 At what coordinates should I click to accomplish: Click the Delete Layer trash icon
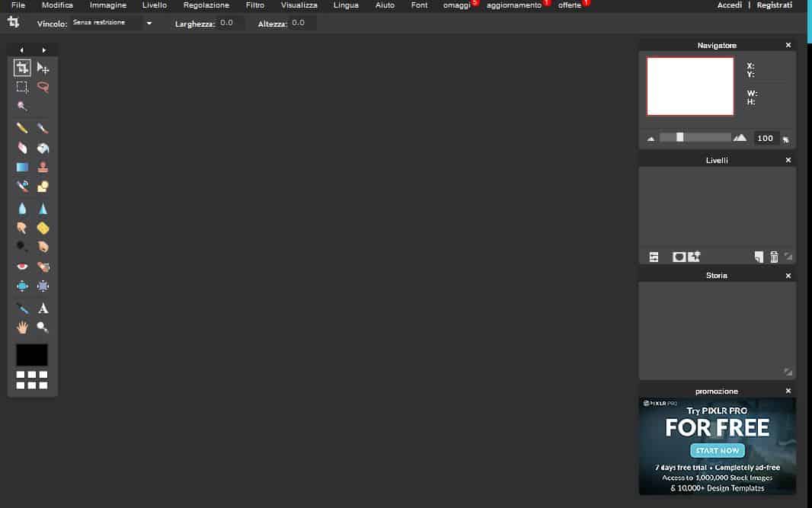coord(774,257)
